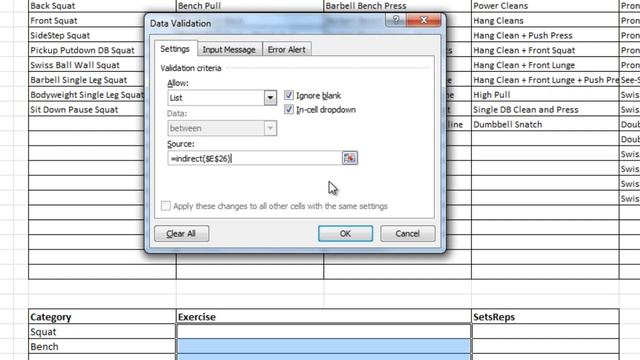Select the Hang Clean + Front Lunge cell

[545, 65]
